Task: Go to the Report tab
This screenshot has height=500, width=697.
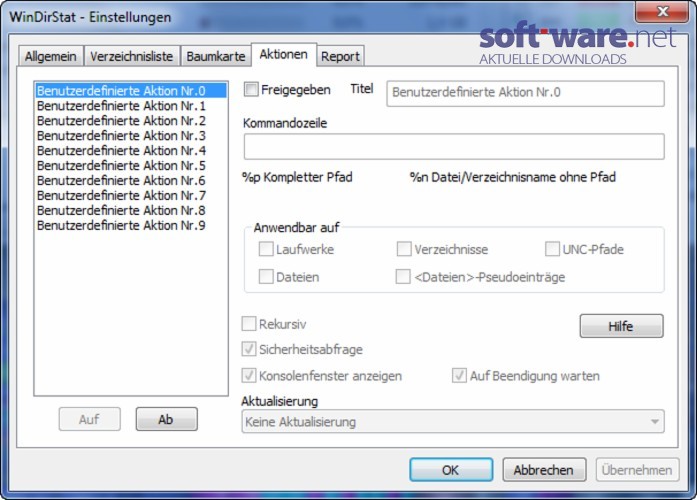Action: tap(340, 56)
